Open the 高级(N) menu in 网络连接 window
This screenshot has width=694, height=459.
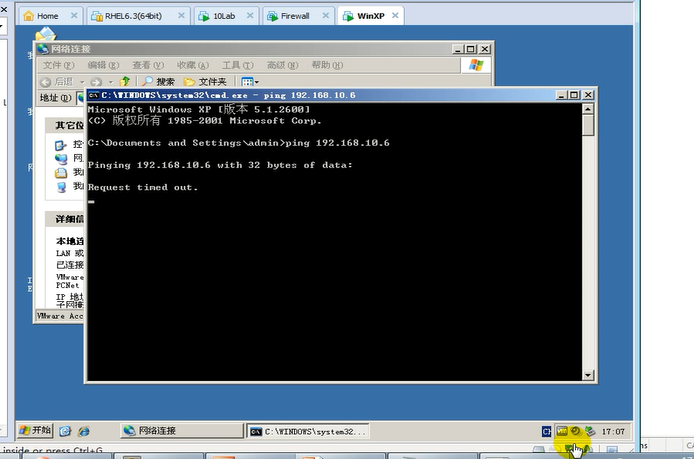282,65
